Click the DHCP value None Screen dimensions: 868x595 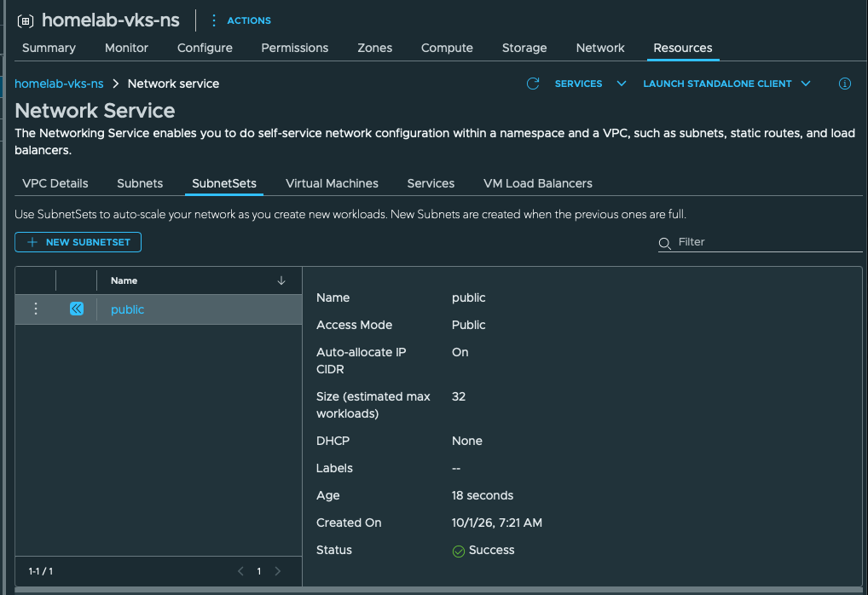tap(466, 441)
